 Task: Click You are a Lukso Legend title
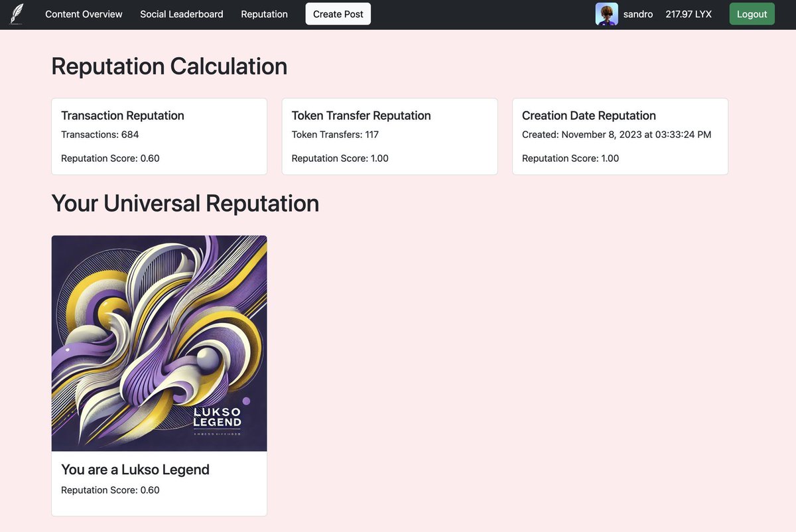[x=135, y=470]
